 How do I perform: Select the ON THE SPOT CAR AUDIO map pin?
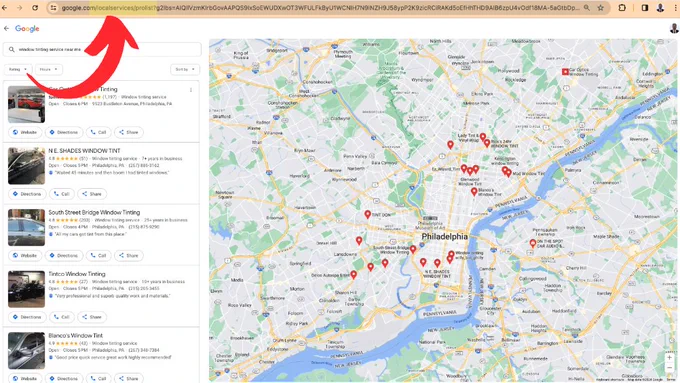(x=533, y=244)
